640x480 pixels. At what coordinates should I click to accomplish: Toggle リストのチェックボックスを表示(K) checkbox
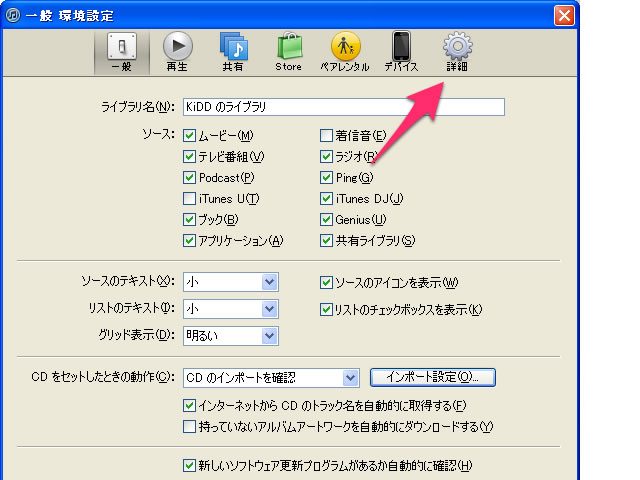tap(326, 309)
